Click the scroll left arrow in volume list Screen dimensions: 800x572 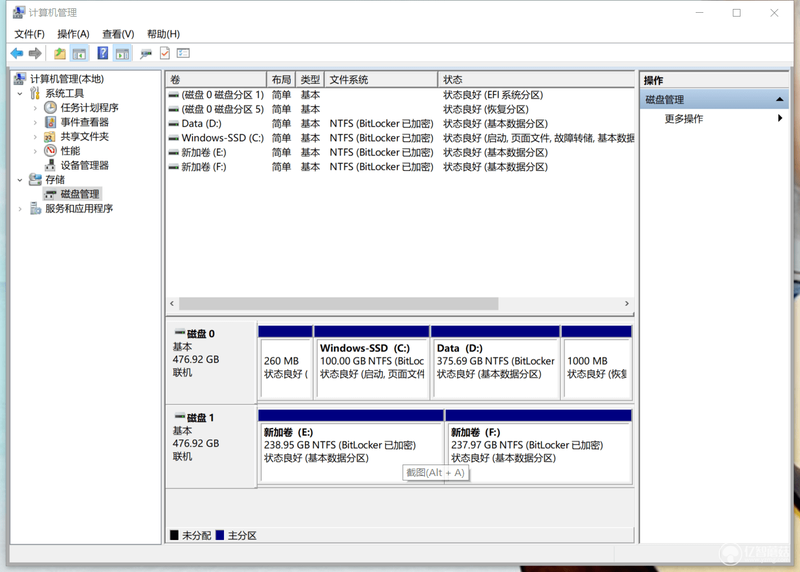tap(172, 304)
